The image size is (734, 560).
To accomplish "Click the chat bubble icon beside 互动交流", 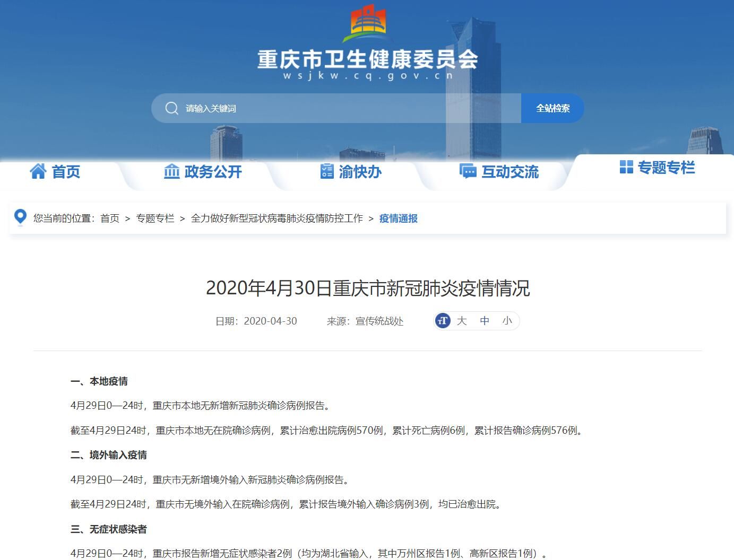I will point(468,171).
